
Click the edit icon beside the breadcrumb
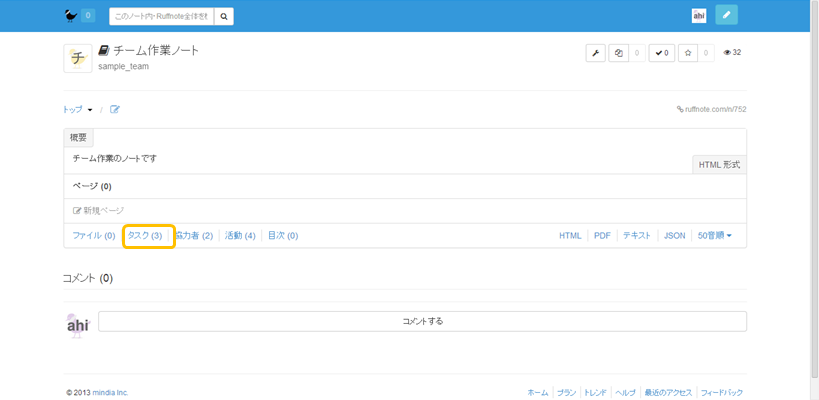[x=115, y=110]
